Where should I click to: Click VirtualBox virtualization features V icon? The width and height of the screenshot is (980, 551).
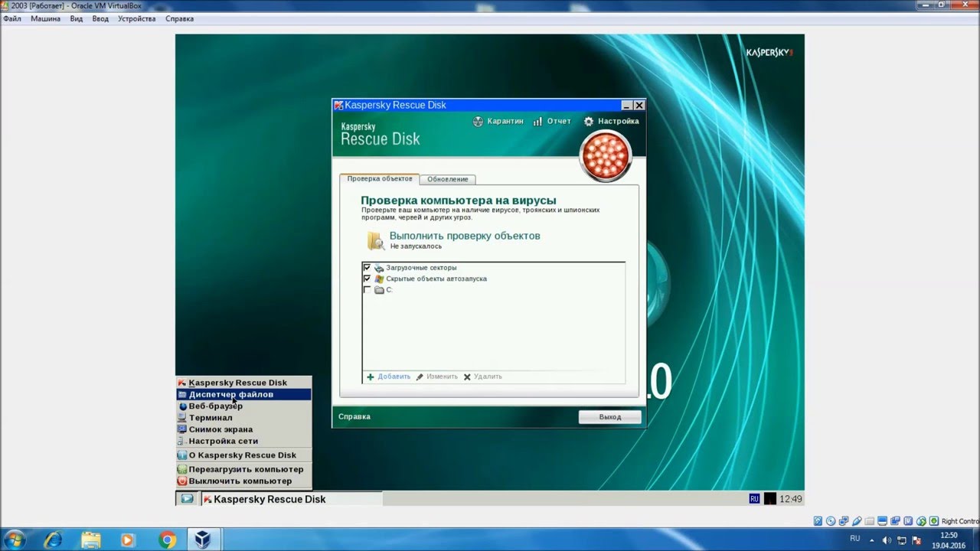coord(908,521)
